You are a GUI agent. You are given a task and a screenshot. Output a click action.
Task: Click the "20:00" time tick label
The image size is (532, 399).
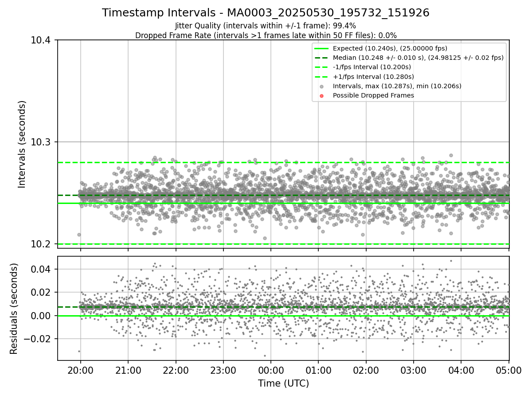[x=80, y=370]
